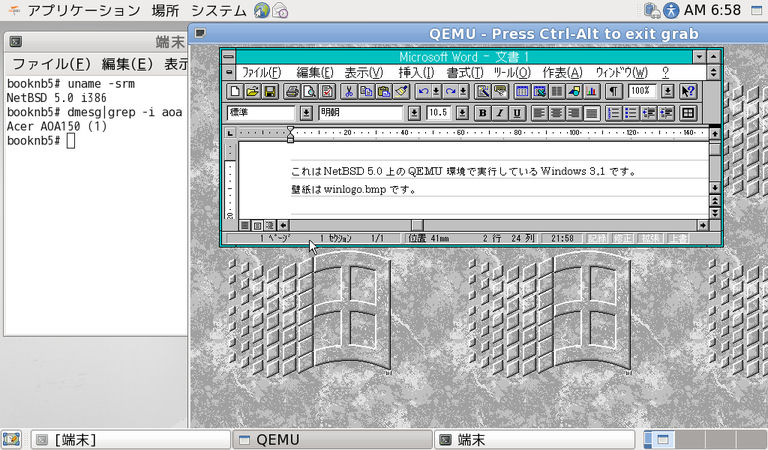Create a new document in Word toolbar

pos(236,91)
